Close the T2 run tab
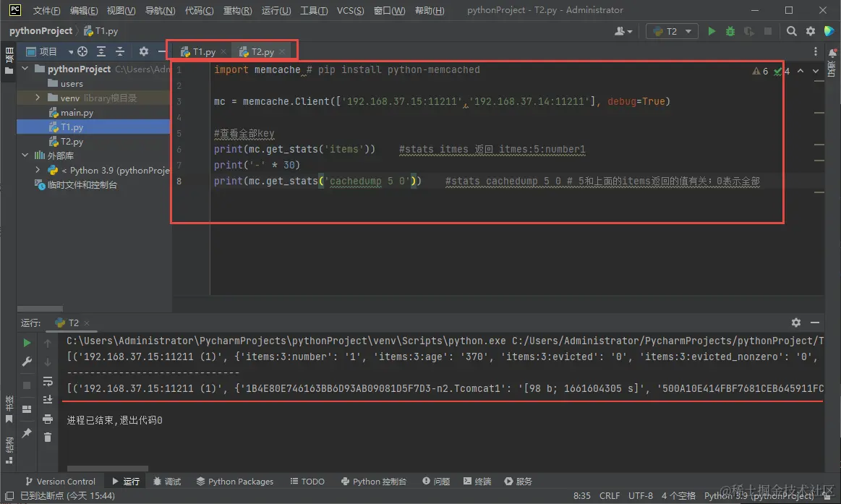Screen dimensions: 841x504 tap(87, 323)
